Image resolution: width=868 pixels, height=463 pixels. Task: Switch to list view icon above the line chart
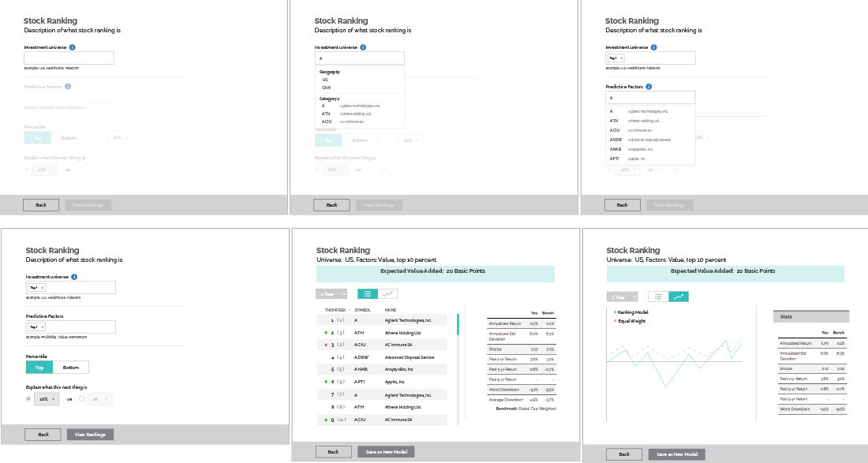click(658, 297)
